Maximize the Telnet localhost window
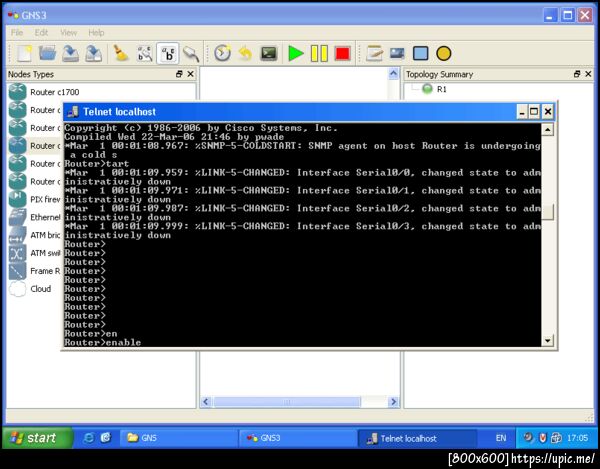The image size is (600, 469). (534, 112)
